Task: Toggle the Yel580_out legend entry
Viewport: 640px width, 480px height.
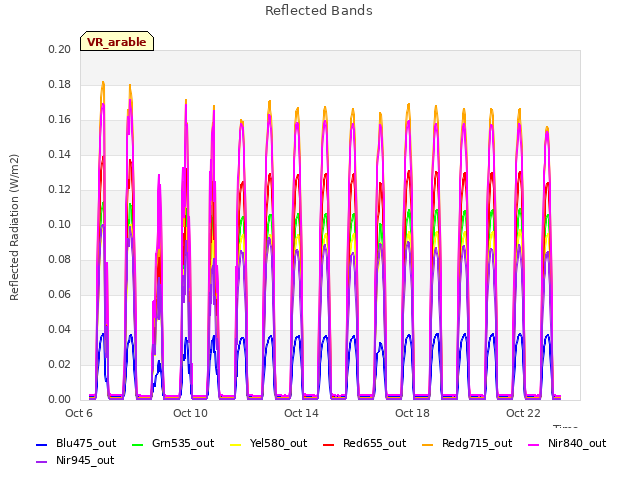Action: (269, 443)
